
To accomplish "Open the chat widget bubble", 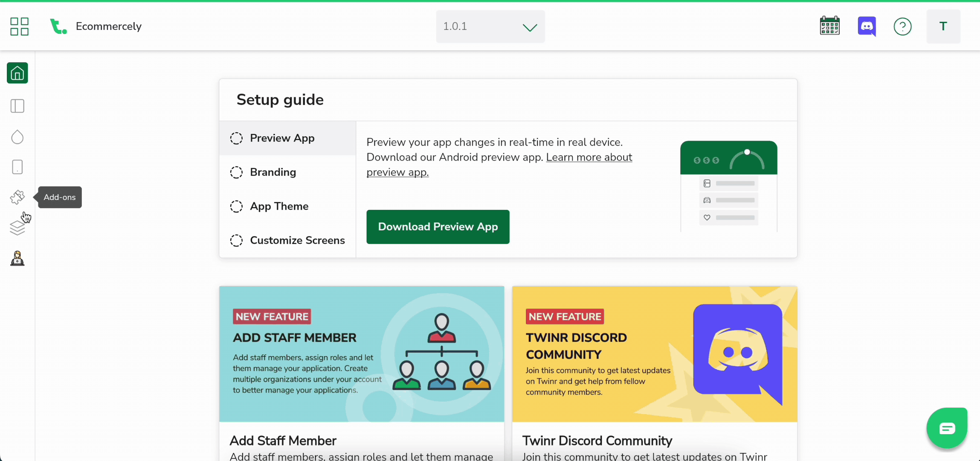I will pos(947,428).
